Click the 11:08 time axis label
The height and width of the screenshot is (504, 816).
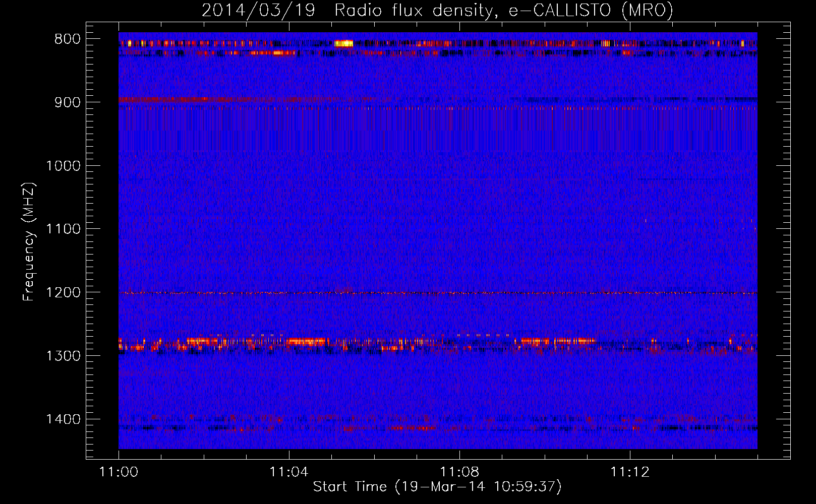pos(459,472)
